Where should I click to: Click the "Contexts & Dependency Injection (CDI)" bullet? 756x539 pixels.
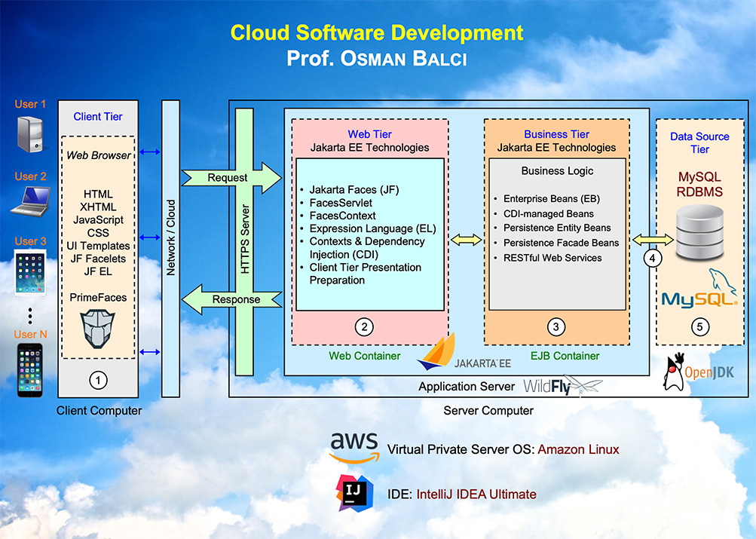(x=367, y=248)
